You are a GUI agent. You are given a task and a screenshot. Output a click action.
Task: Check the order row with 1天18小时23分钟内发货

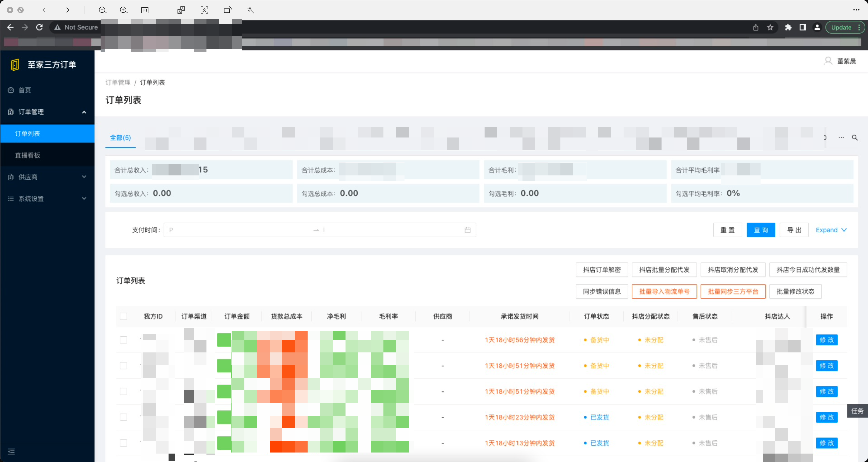click(x=124, y=417)
